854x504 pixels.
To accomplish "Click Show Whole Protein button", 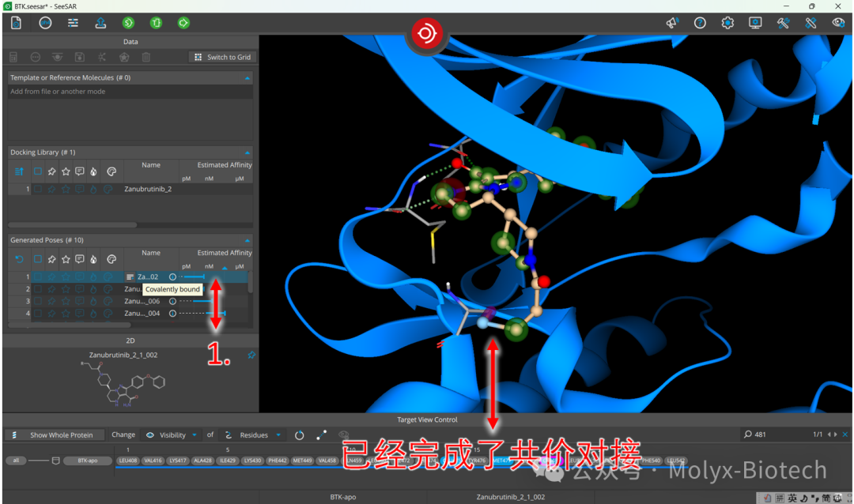I will [56, 434].
